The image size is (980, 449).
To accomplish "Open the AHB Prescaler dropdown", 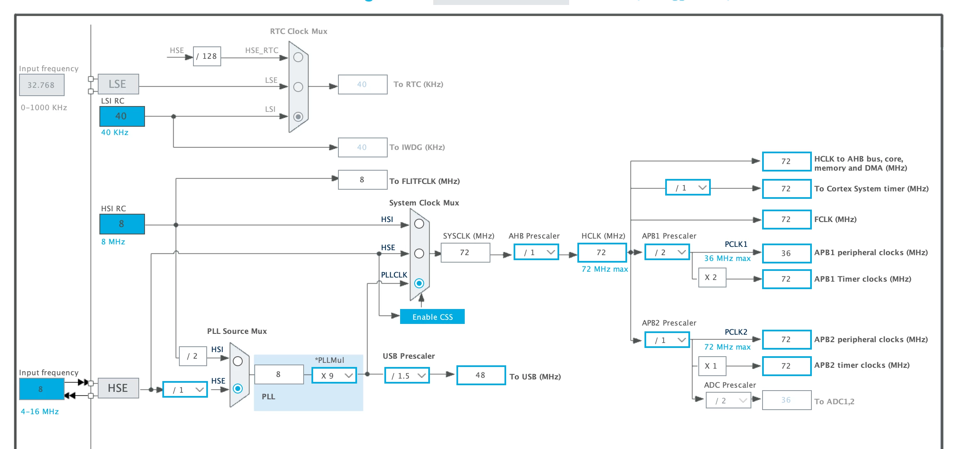I will pos(536,252).
